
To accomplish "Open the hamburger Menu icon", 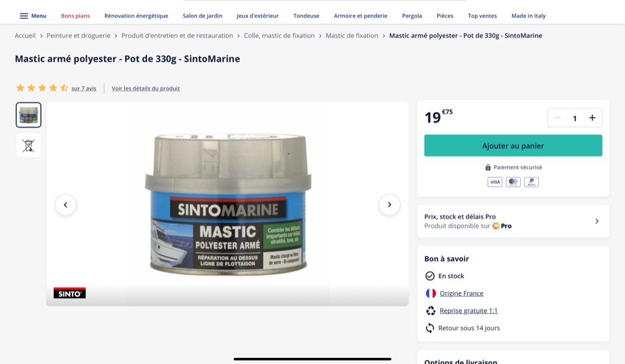I will pos(24,16).
